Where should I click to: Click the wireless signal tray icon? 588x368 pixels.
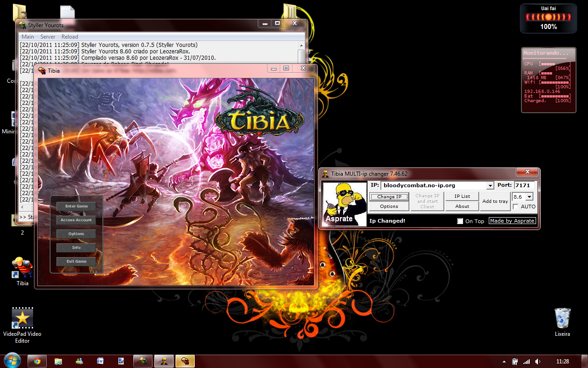526,362
